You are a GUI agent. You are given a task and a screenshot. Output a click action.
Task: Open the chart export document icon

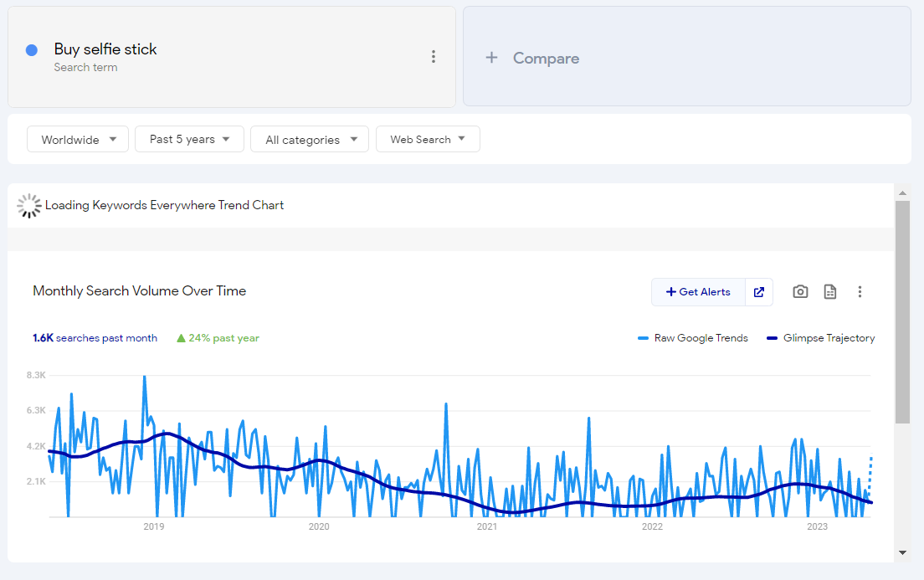click(830, 291)
